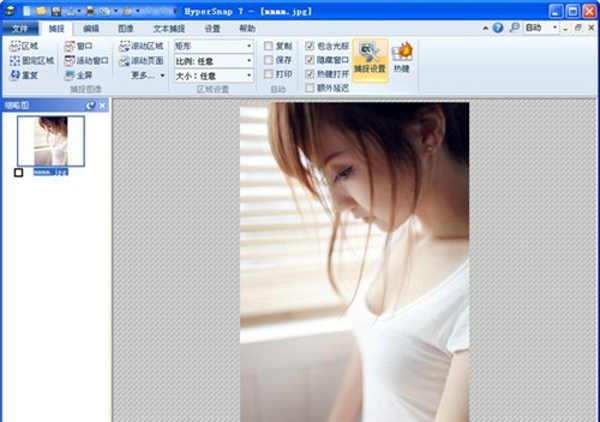Enable the 额外延迟 extra delay checkbox
Image resolution: width=600 pixels, height=422 pixels.
pyautogui.click(x=309, y=88)
